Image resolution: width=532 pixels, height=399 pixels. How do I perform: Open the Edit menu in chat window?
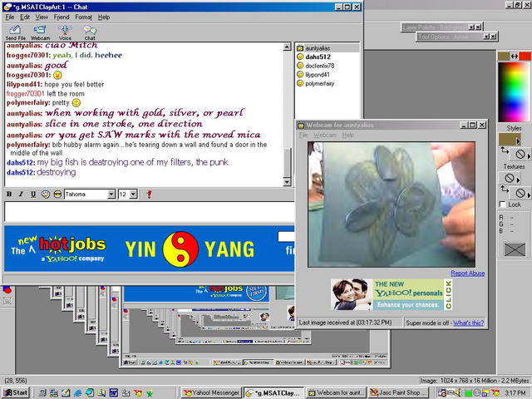[25, 17]
